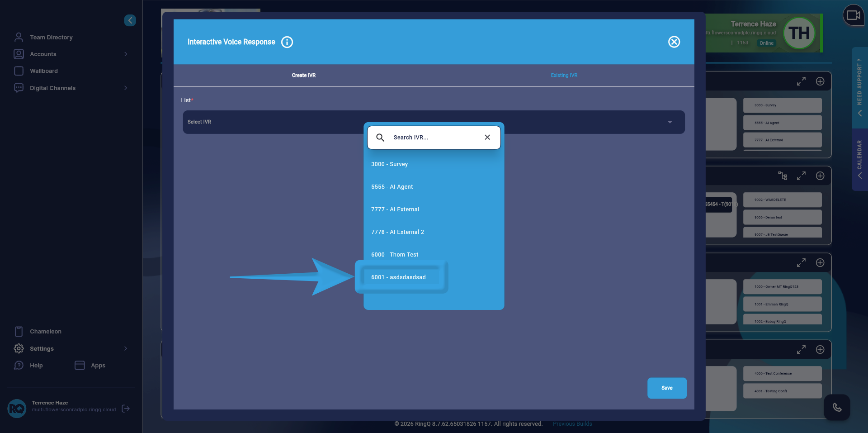868x433 pixels.
Task: Close the Interactive Voice Response dialog
Action: pyautogui.click(x=674, y=42)
